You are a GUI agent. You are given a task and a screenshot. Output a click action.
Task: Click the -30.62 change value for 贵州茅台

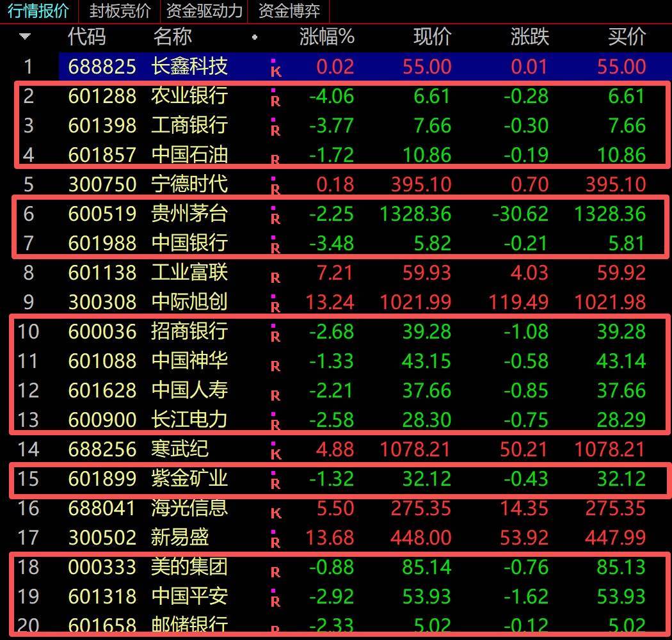(x=520, y=214)
